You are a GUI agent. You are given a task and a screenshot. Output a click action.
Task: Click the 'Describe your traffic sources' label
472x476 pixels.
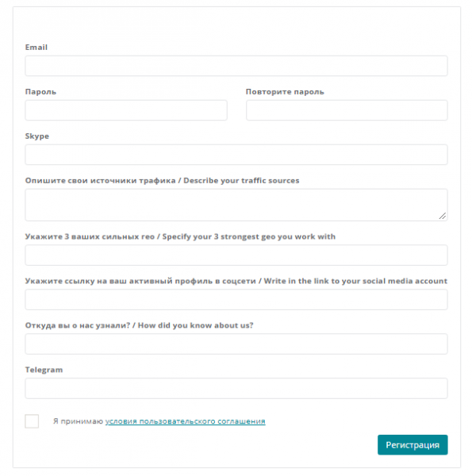[x=162, y=181]
